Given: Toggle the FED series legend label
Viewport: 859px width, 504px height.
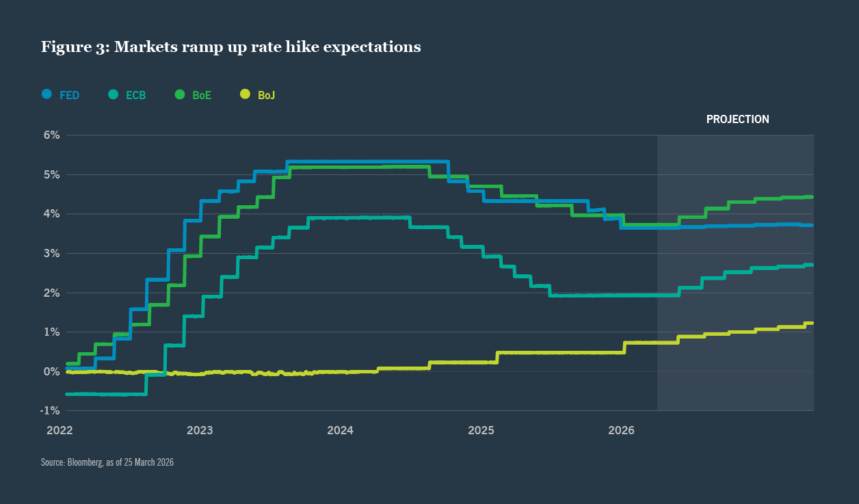Looking at the screenshot, I should (x=70, y=95).
